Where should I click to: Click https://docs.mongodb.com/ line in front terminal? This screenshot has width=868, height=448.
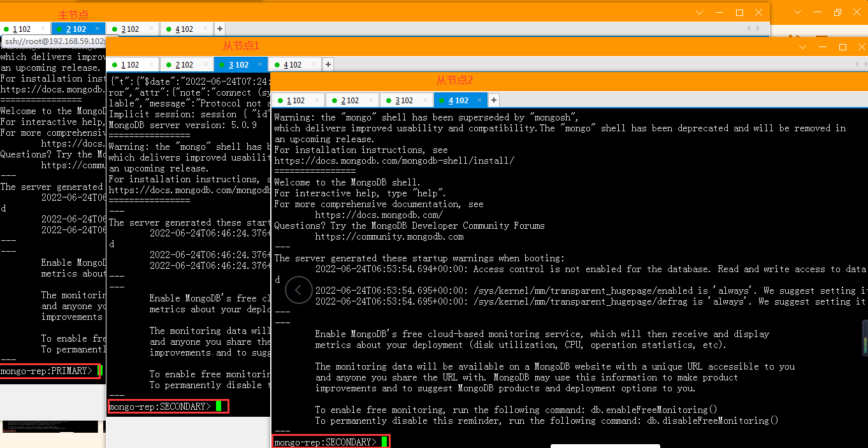click(379, 215)
